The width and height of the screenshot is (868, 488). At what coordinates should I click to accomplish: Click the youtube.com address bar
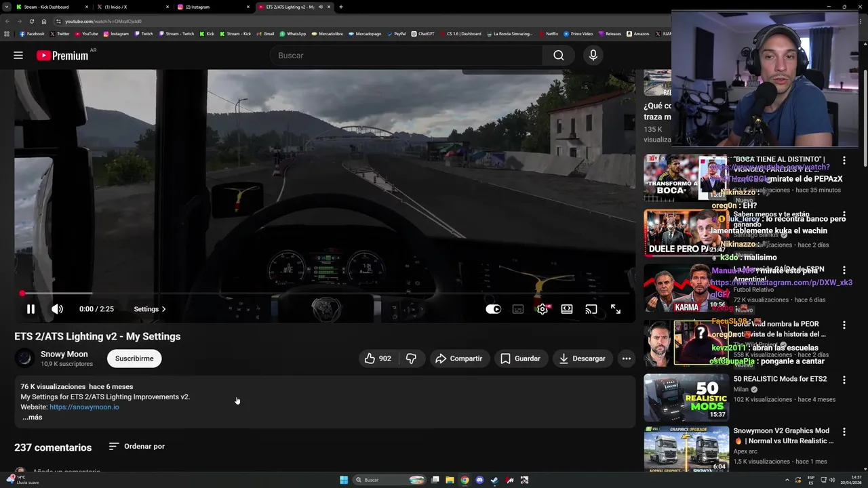[359, 21]
